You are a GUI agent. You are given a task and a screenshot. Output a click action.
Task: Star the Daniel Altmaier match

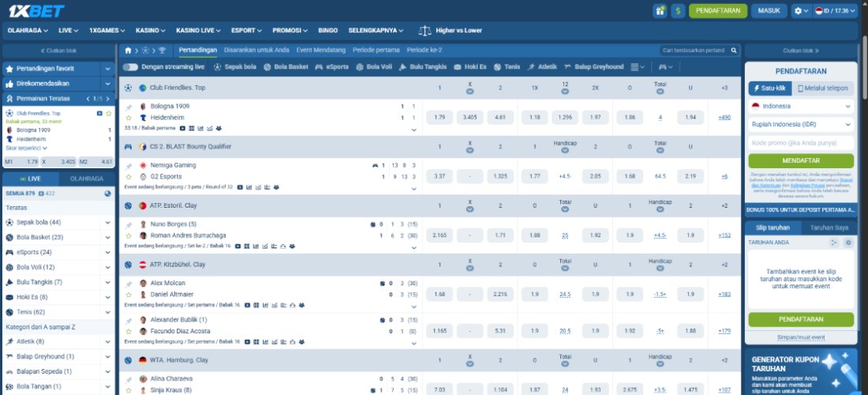click(x=129, y=294)
